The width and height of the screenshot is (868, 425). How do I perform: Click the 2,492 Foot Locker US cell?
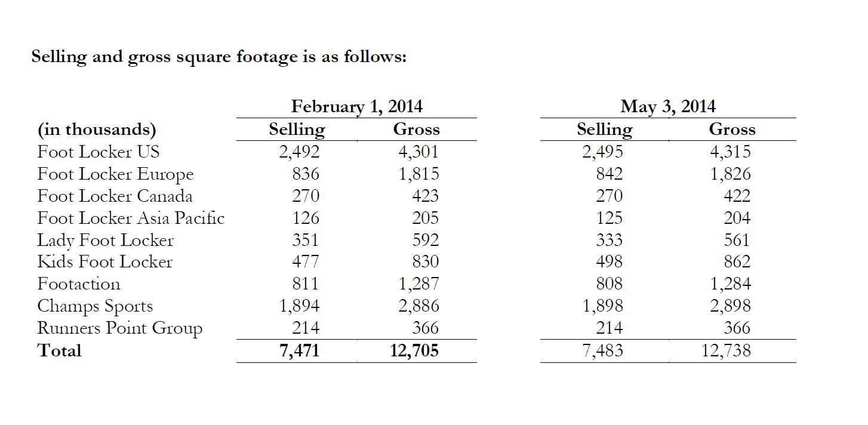click(x=300, y=152)
